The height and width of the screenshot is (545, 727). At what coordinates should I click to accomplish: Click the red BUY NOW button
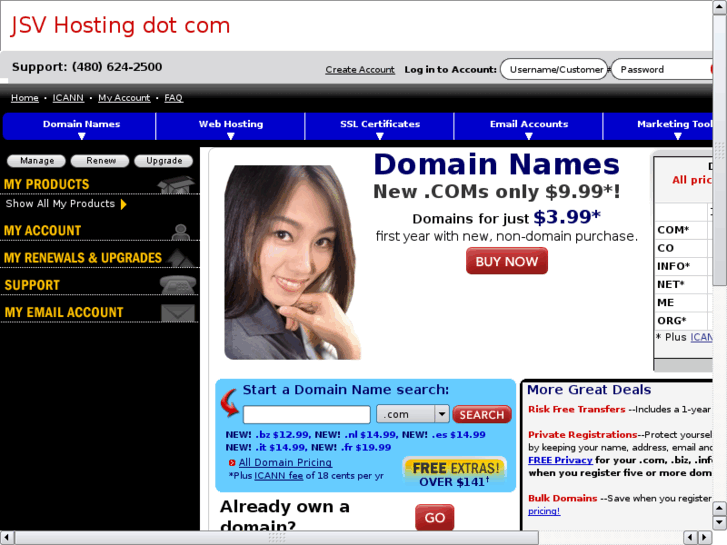(x=507, y=261)
